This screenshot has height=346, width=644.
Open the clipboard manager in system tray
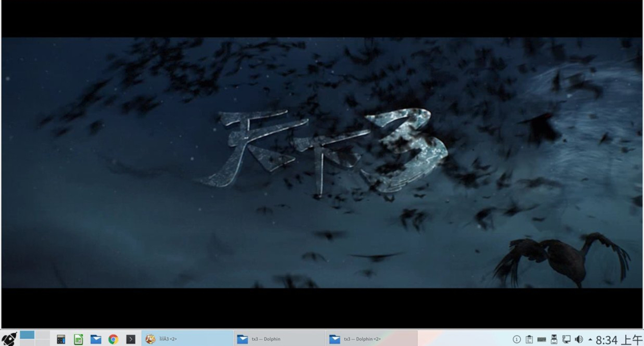click(x=529, y=339)
